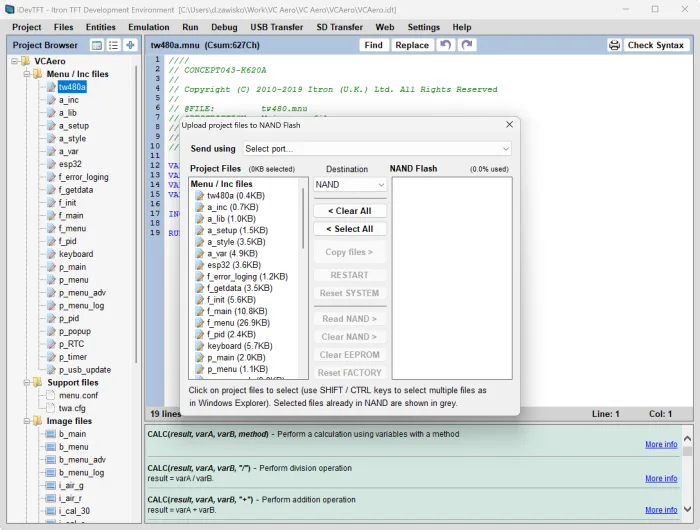
Task: Select f_error_loging in Project Browser tree
Action: [x=83, y=177]
